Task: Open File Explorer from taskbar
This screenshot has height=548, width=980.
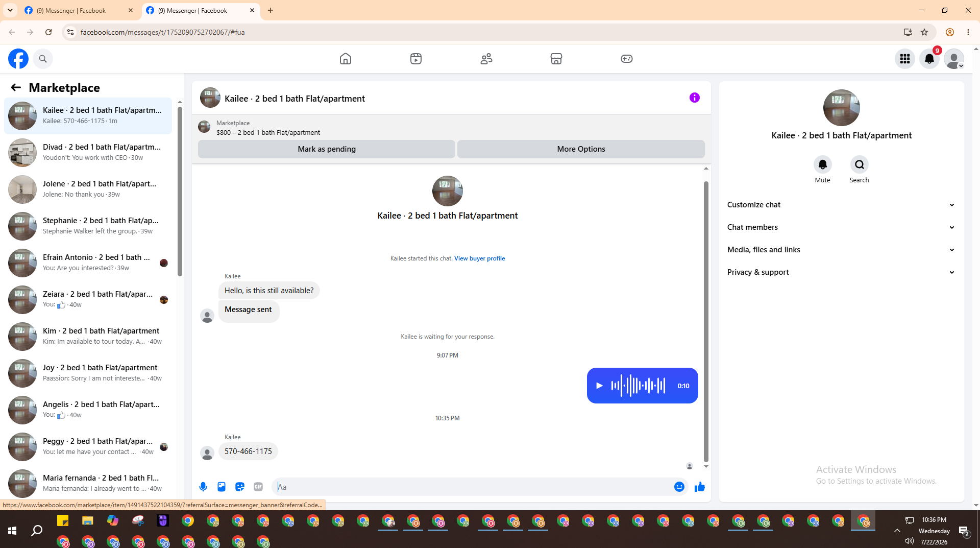Action: tap(88, 521)
